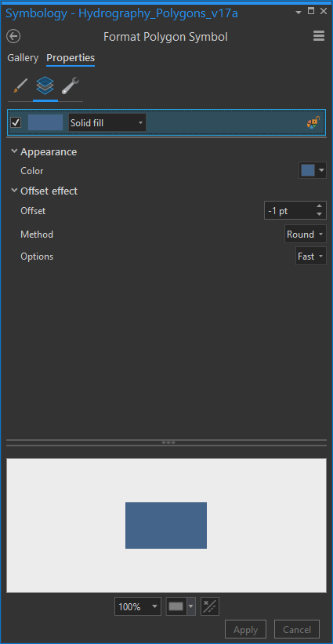The height and width of the screenshot is (644, 333).
Task: Select the Symbol brush icon tab
Action: 20,86
